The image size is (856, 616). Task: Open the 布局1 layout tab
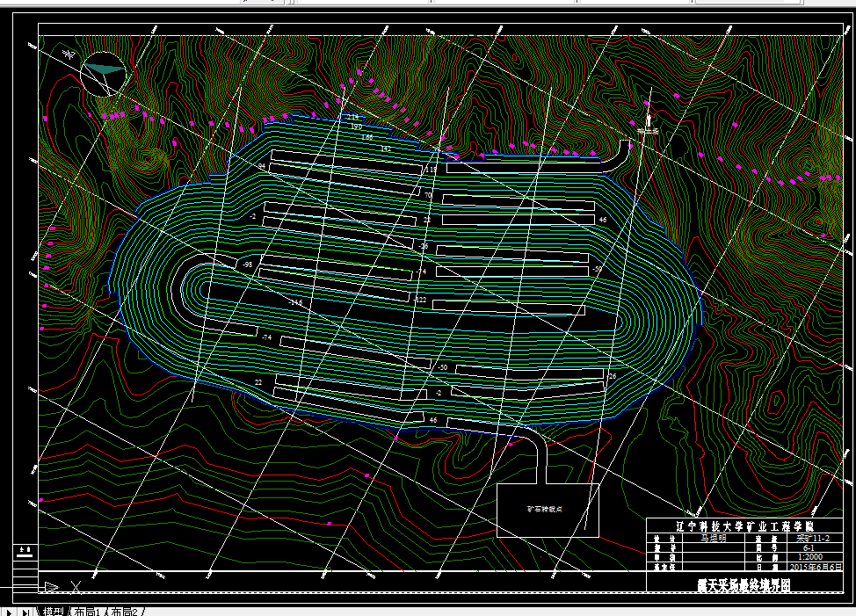click(x=87, y=612)
